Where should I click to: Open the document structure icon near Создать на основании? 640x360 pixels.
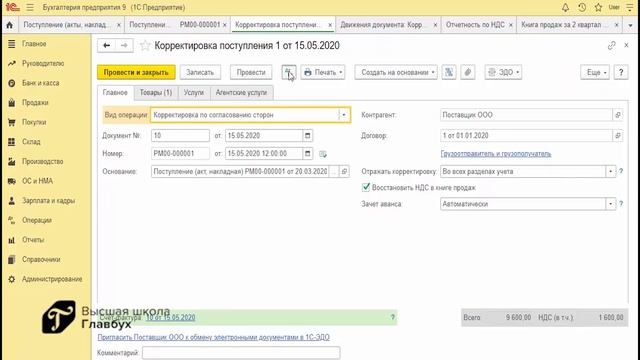click(x=449, y=72)
